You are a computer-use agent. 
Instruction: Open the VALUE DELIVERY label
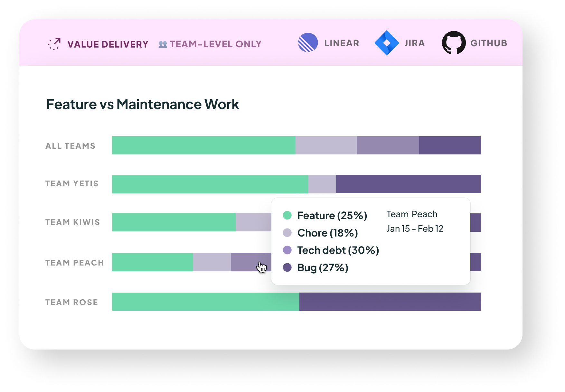108,44
